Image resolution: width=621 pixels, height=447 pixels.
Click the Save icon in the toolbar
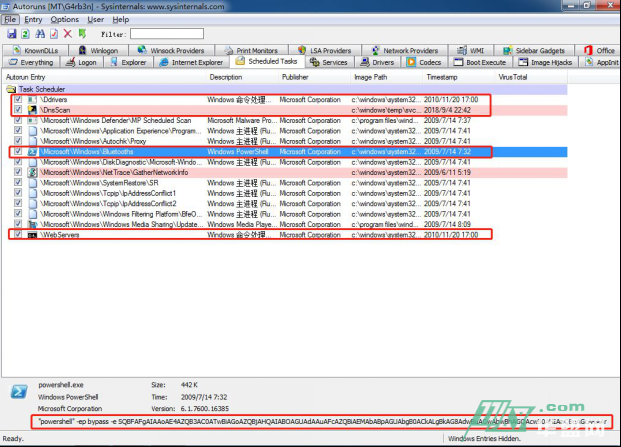coord(10,34)
